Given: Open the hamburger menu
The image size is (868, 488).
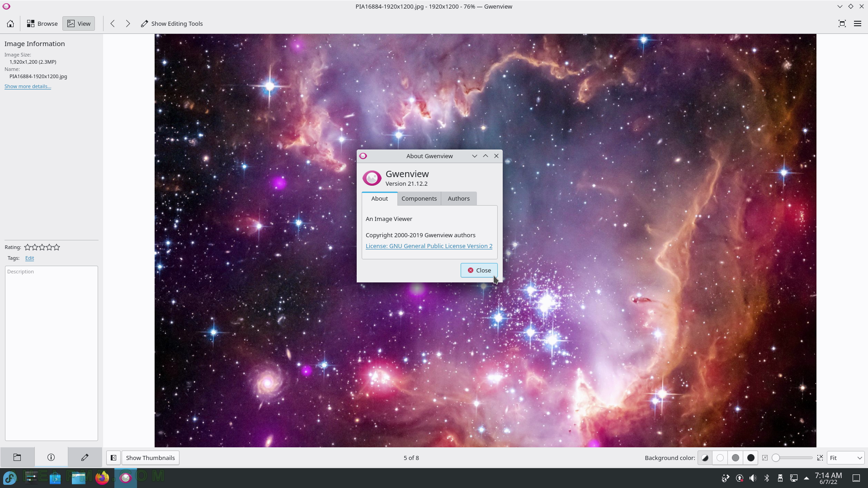Looking at the screenshot, I should click(858, 23).
